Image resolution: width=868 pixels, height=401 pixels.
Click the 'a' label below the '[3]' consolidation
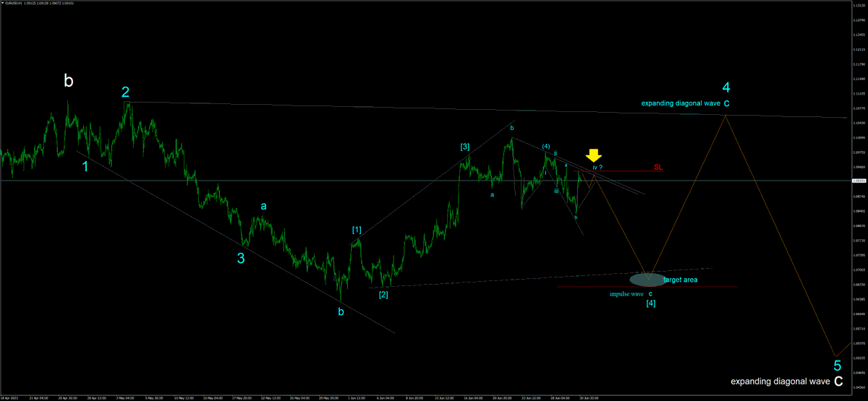click(493, 194)
